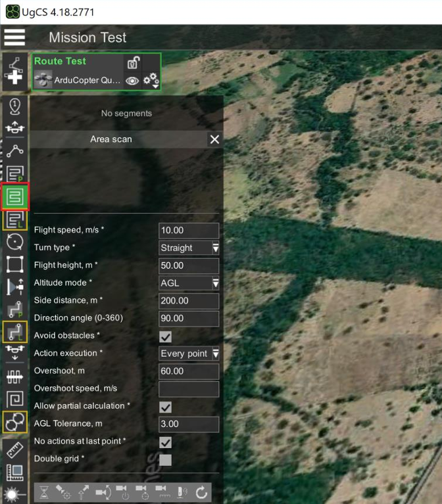
Task: Select the Circle tool
Action: coord(14,242)
